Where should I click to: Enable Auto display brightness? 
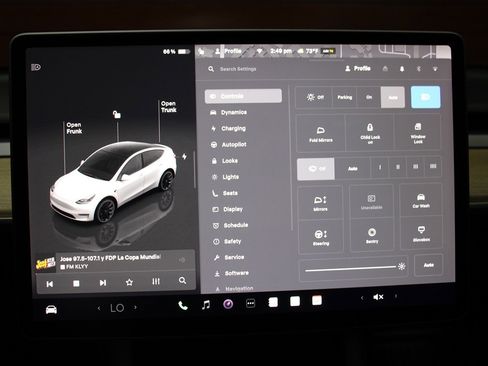point(429,265)
